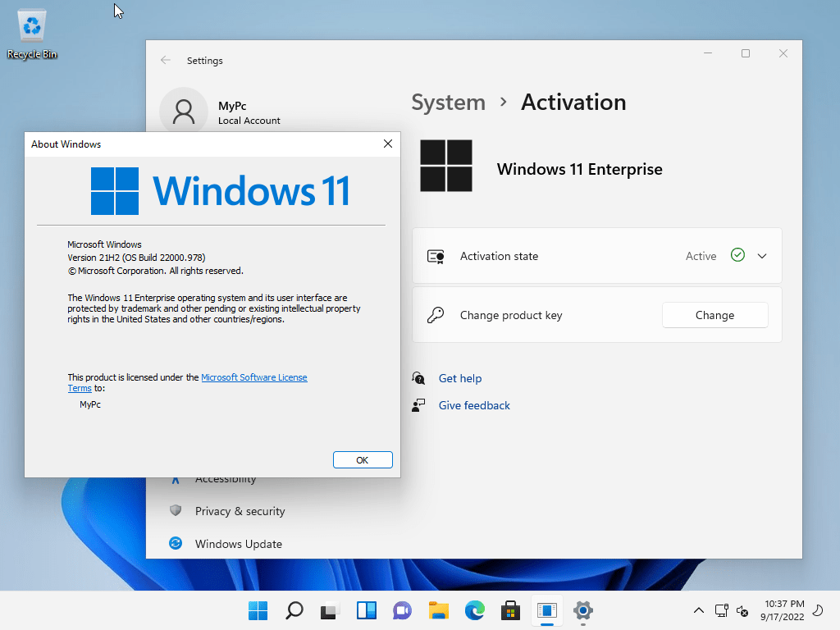
Task: Click OK in the About Windows dialog
Action: [x=363, y=460]
